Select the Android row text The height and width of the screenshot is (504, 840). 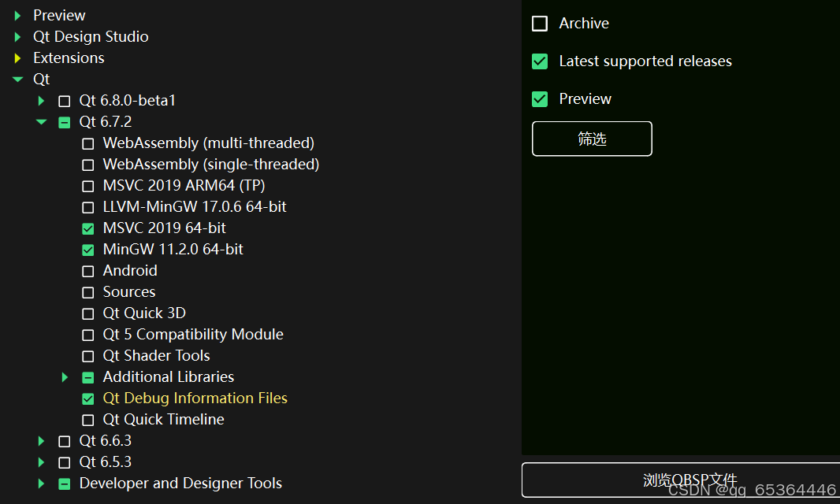coord(130,270)
